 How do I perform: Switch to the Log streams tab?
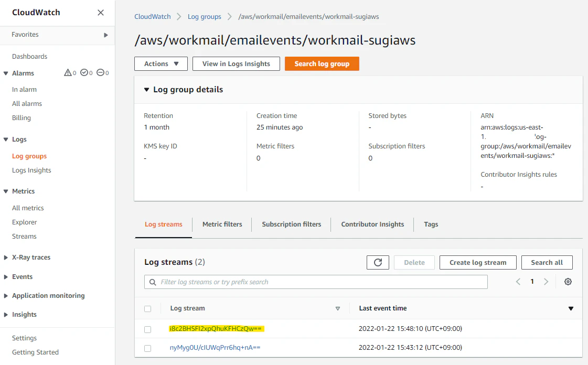pos(164,224)
